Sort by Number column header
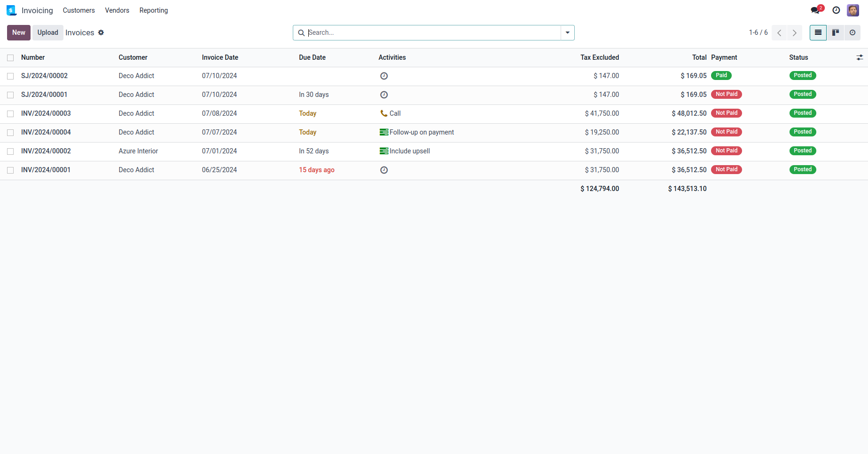 [33, 57]
